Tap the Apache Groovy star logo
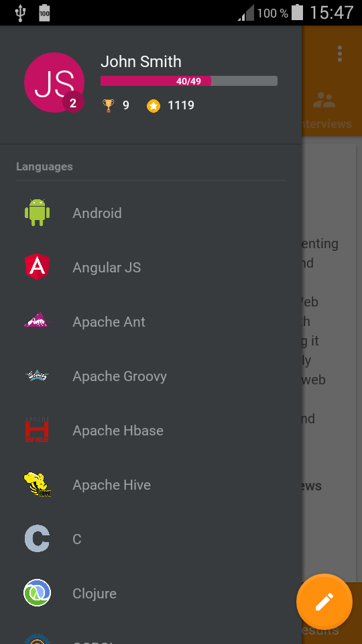Viewport: 362px width, 644px height. click(37, 375)
